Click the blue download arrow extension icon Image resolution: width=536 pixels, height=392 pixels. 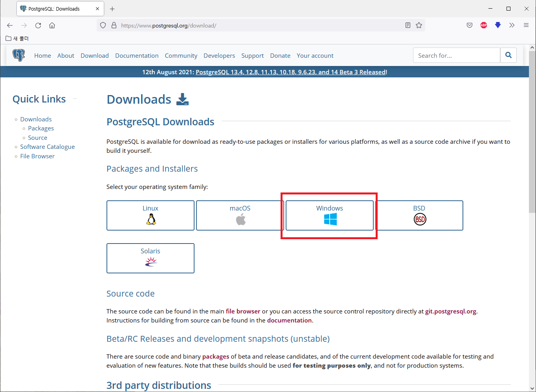(x=498, y=26)
